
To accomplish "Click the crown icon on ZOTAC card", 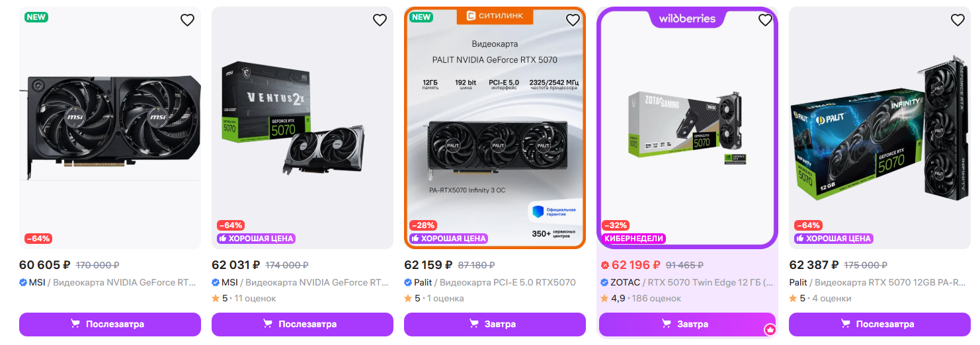I will [770, 329].
